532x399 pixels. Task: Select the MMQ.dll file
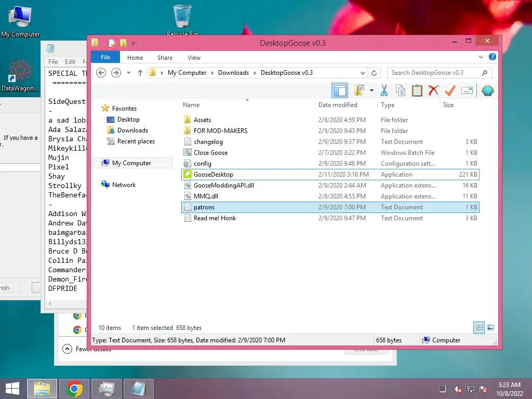pos(330,196)
